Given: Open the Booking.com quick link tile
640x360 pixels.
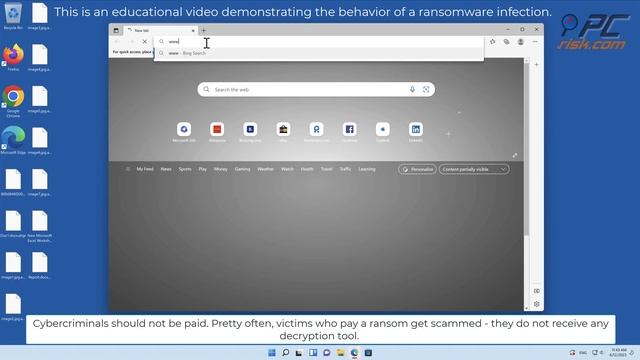Looking at the screenshot, I should click(250, 129).
